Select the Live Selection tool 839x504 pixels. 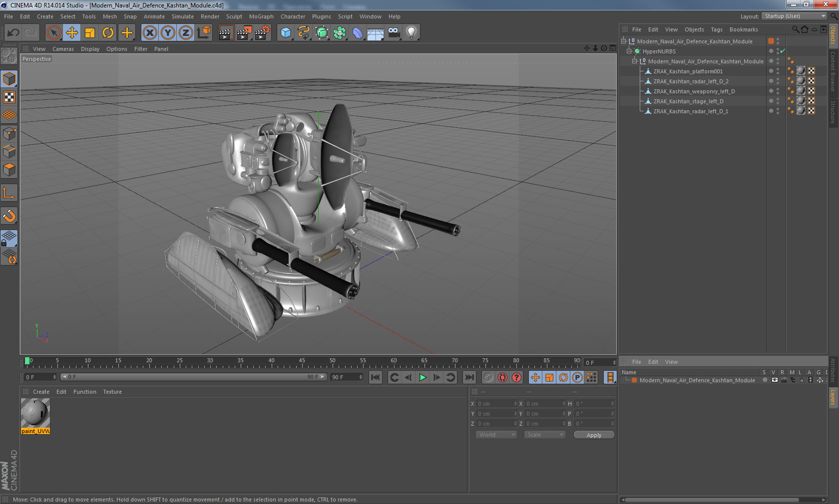(53, 33)
